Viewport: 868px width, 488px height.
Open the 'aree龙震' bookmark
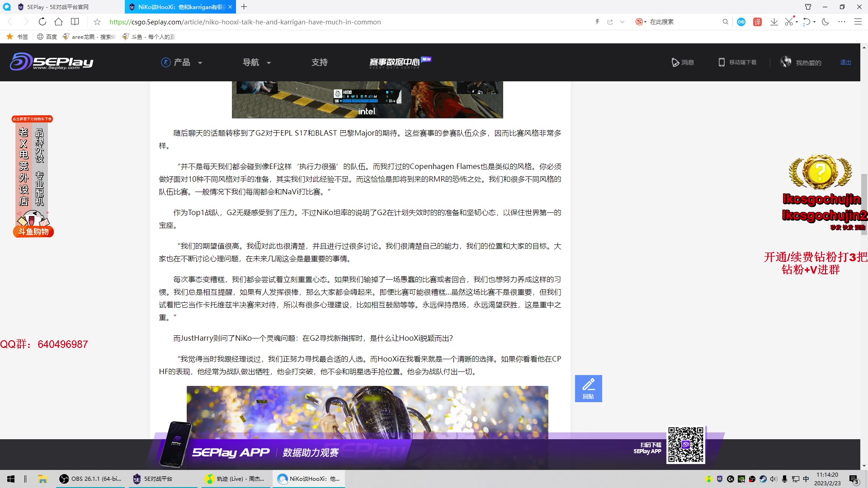[90, 37]
